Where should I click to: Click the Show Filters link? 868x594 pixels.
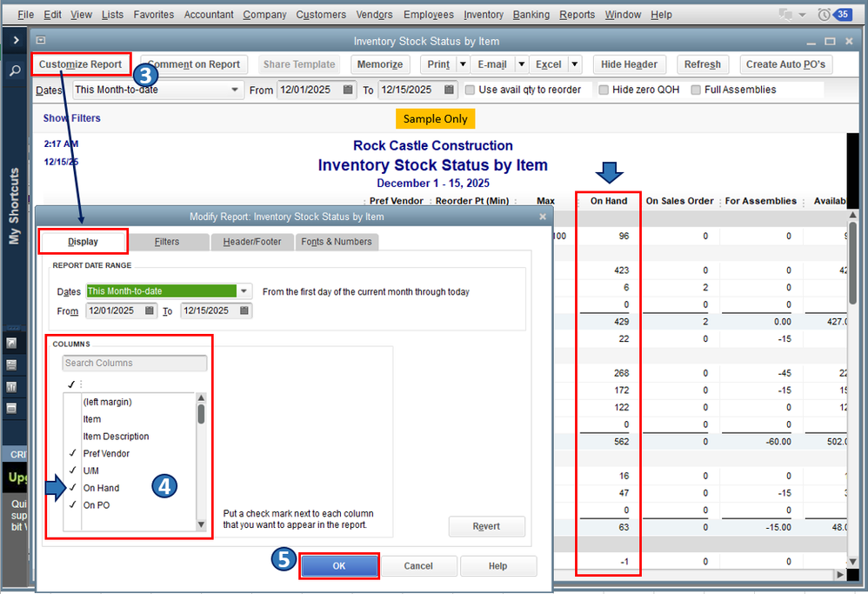coord(71,118)
